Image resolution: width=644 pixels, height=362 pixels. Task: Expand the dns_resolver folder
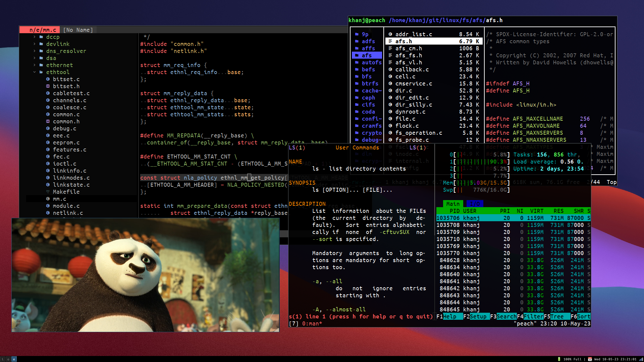[35, 51]
